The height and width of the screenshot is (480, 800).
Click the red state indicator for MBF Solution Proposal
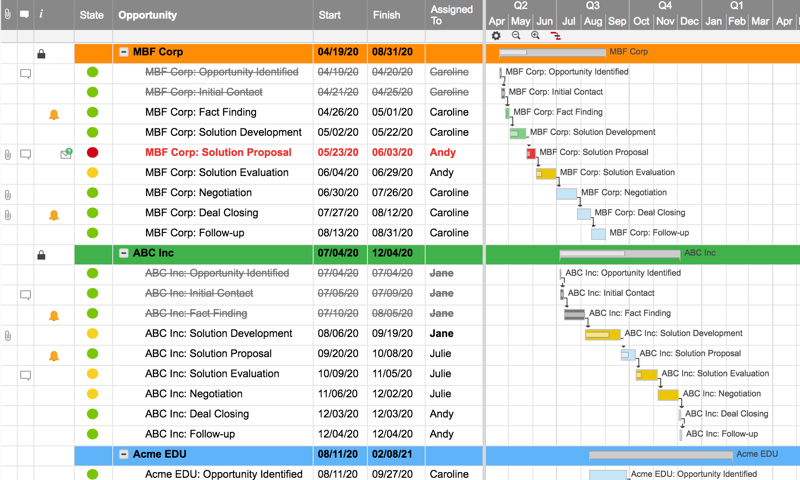[92, 153]
